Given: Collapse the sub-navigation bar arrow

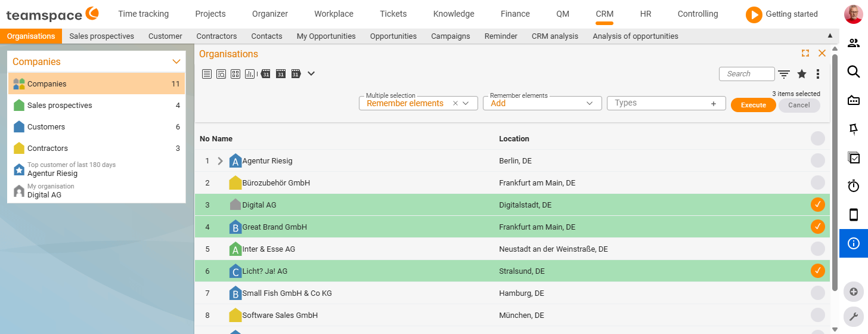Looking at the screenshot, I should tap(830, 36).
